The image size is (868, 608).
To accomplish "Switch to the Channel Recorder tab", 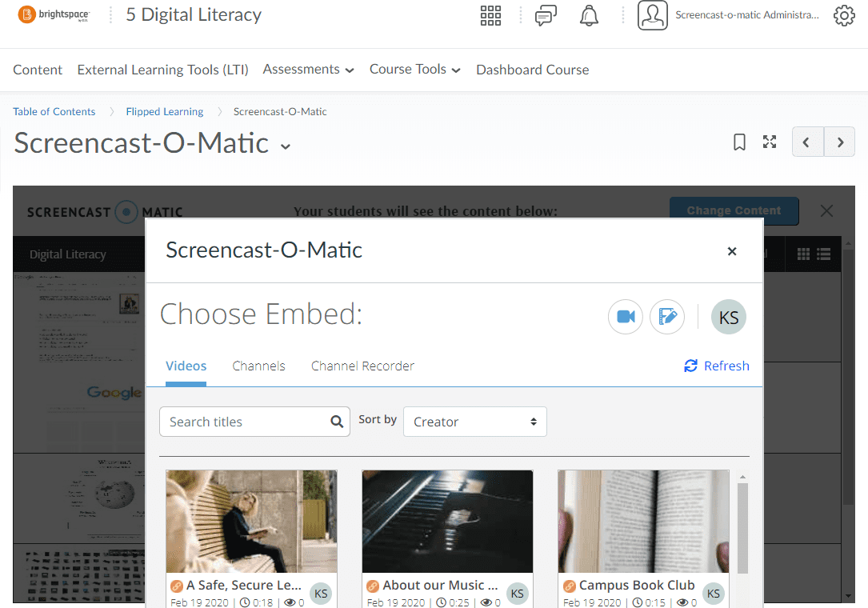I will point(362,366).
